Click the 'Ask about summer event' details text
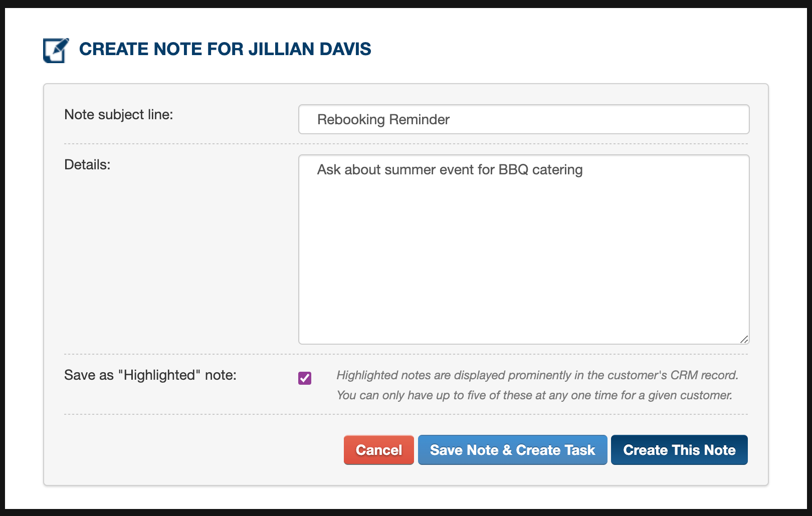The height and width of the screenshot is (516, 812). pos(450,170)
